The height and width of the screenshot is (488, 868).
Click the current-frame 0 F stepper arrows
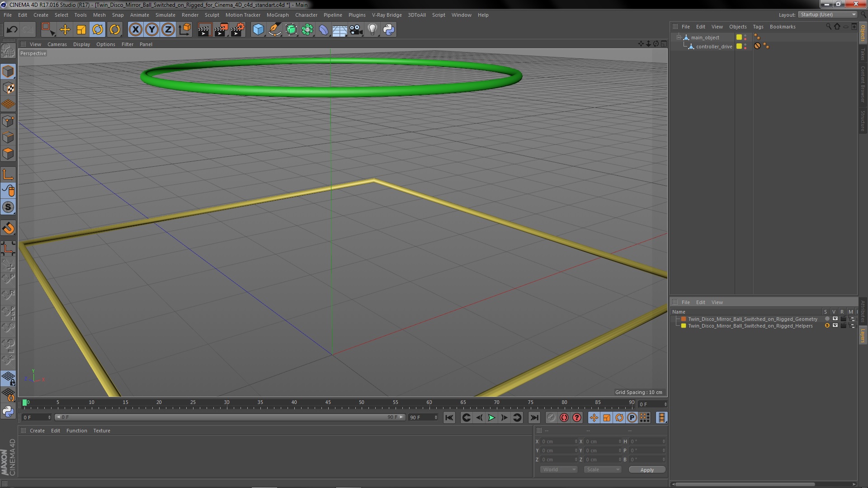[665, 404]
